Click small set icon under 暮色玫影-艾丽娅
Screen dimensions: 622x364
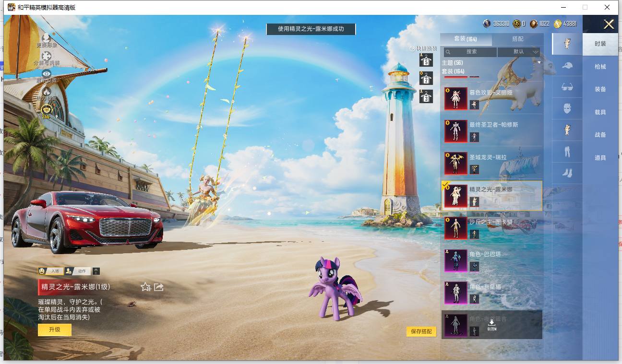[x=474, y=105]
